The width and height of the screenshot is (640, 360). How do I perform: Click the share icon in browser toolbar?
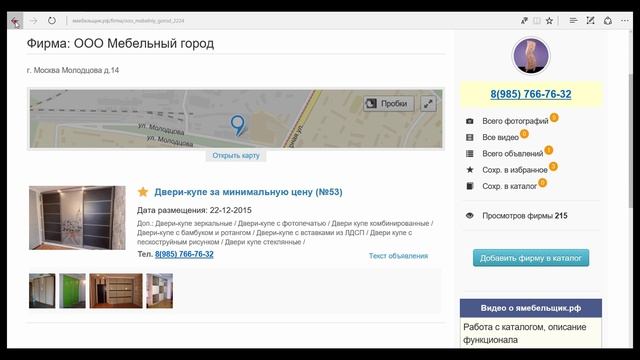[608, 20]
